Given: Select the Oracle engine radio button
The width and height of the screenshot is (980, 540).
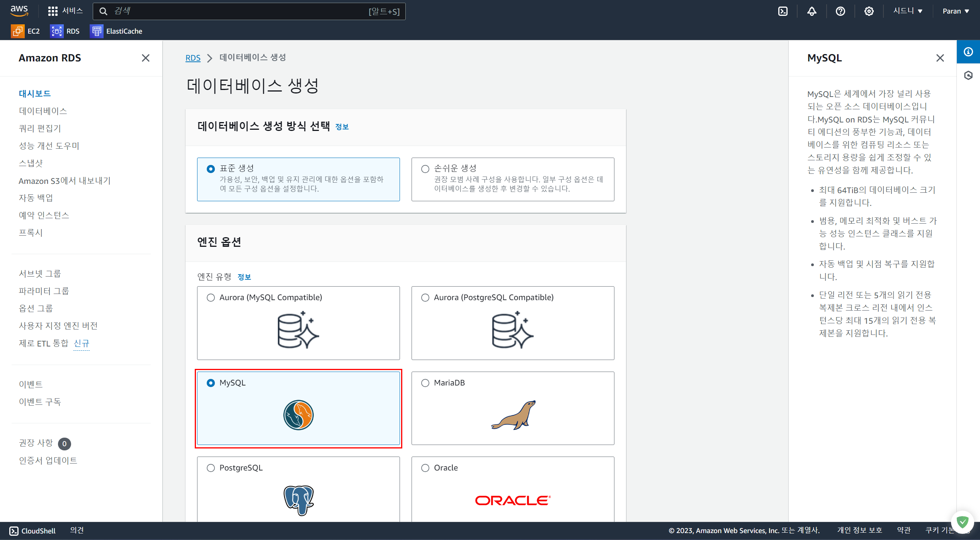Looking at the screenshot, I should click(425, 468).
